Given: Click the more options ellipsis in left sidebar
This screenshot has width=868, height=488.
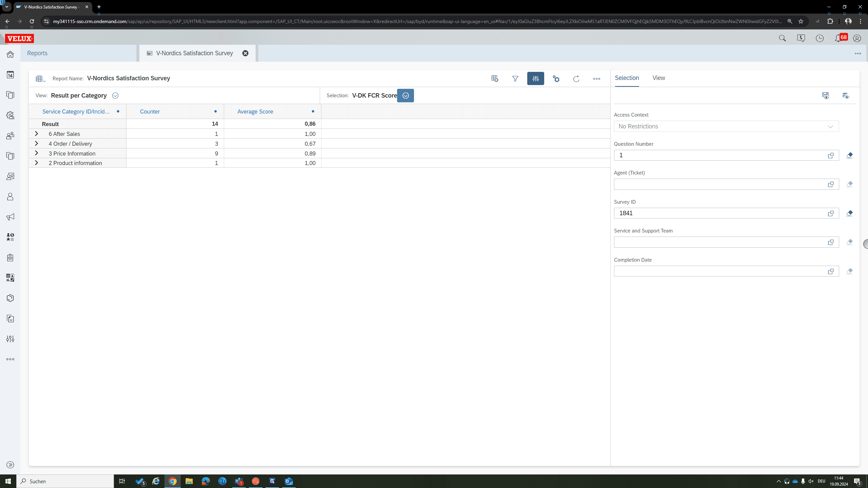Looking at the screenshot, I should coord(10,359).
